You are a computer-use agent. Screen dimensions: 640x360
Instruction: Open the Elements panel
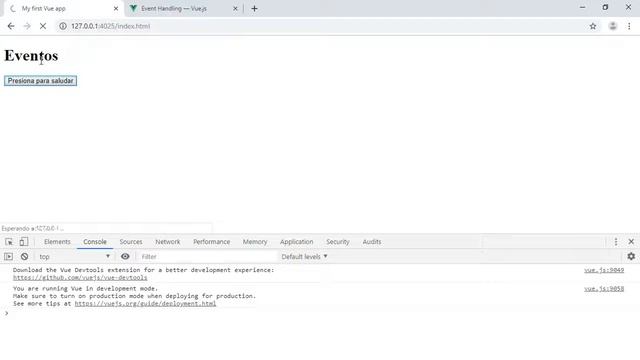click(x=57, y=242)
